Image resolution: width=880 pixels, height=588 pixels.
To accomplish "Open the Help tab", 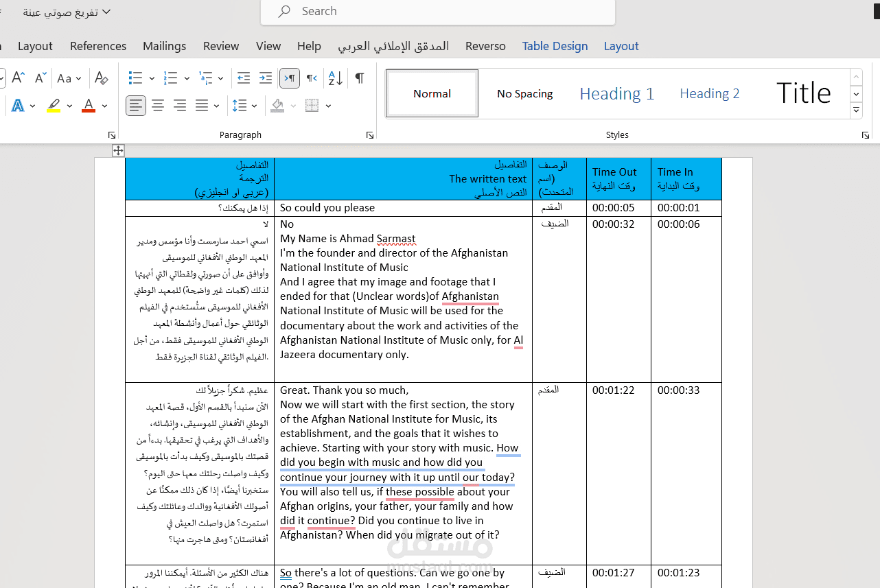I will [309, 46].
